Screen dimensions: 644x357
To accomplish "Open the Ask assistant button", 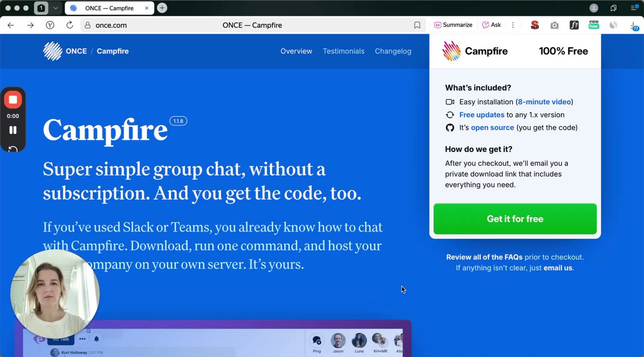I will click(492, 25).
